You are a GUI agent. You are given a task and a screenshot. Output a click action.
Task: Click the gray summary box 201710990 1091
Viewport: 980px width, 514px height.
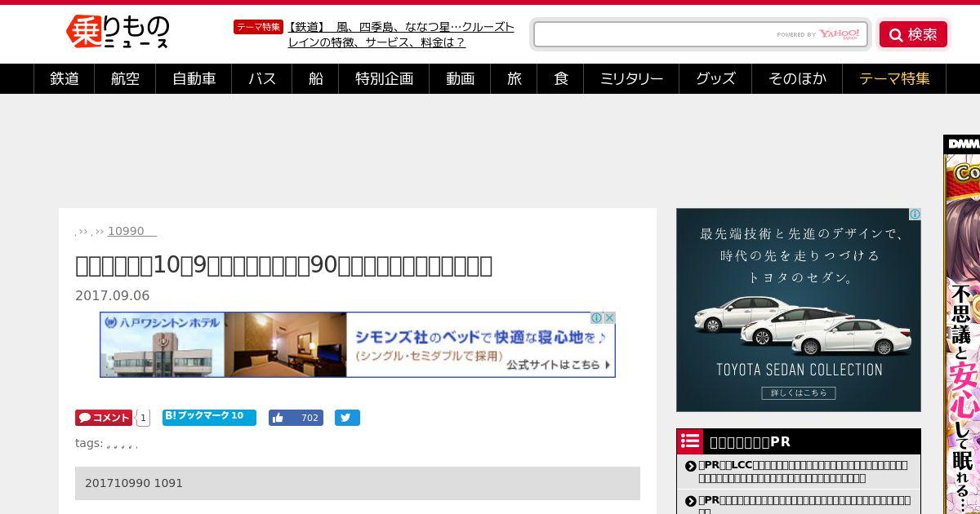tap(358, 483)
